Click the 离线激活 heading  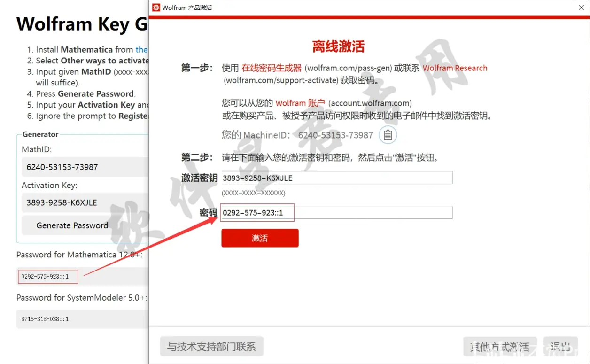point(338,46)
